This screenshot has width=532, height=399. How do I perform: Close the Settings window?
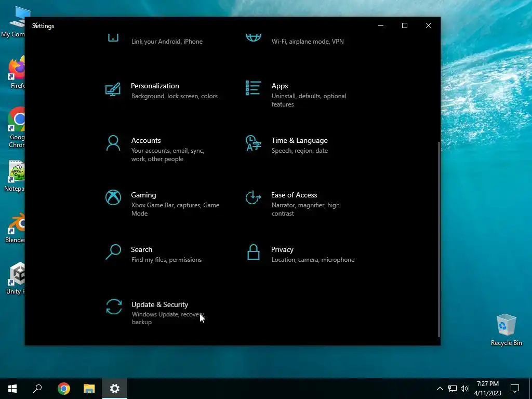tap(429, 25)
